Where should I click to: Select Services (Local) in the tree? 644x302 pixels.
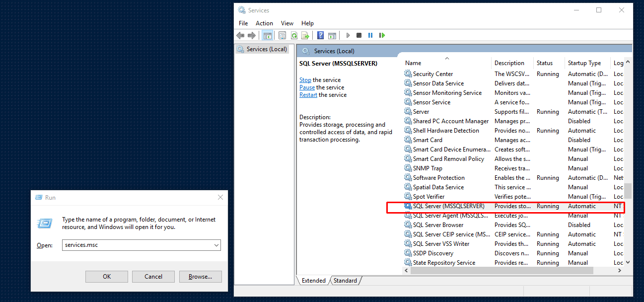click(x=265, y=49)
